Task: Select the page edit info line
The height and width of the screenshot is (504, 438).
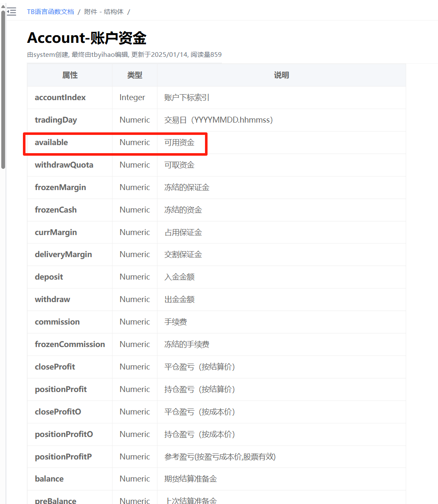Action: 124,55
